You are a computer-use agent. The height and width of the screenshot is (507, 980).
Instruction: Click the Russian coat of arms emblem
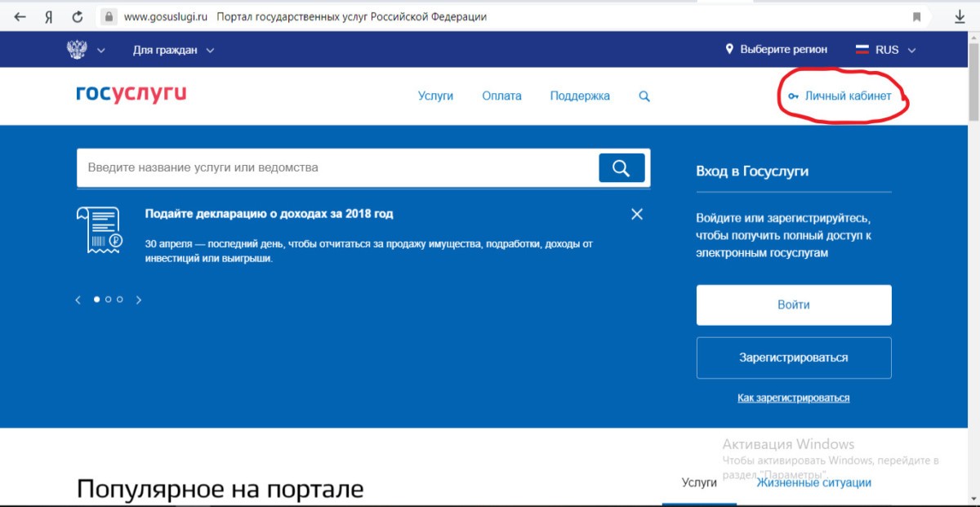pos(77,50)
